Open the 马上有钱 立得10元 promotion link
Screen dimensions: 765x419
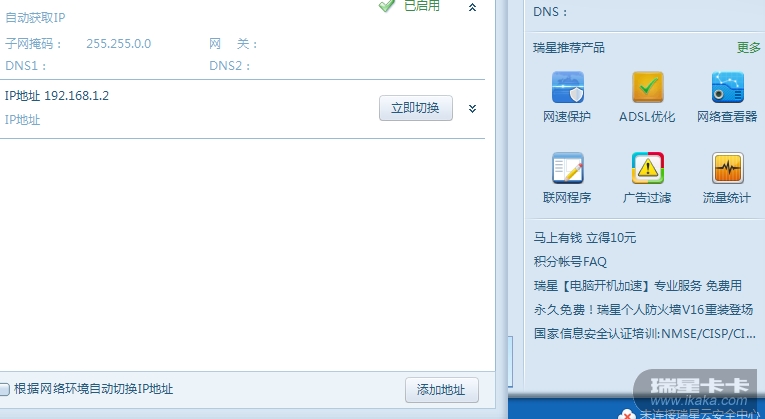584,238
